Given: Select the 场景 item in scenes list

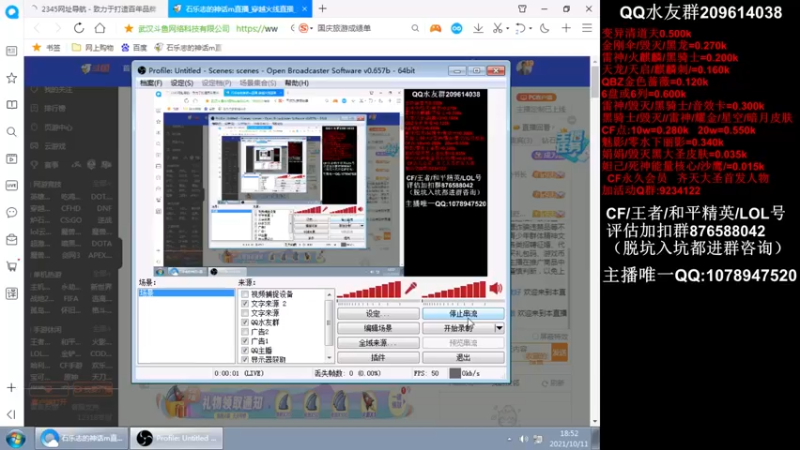Looking at the screenshot, I should click(186, 293).
